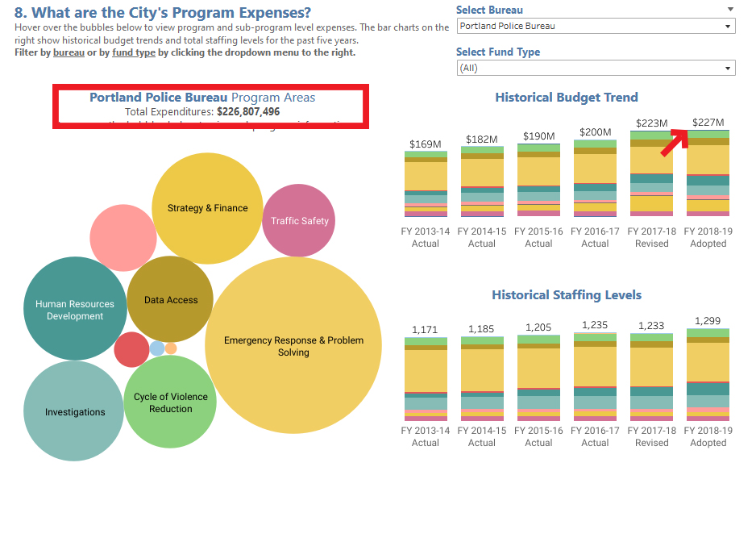Click the 'Historical Budget Trend' heading
Image resolution: width=756 pixels, height=542 pixels.
tap(567, 98)
